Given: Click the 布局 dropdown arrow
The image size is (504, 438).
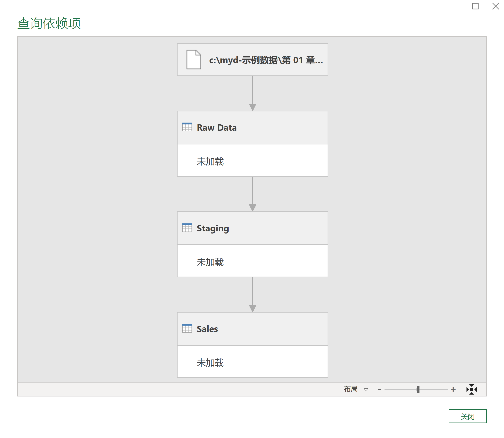Looking at the screenshot, I should coord(366,389).
